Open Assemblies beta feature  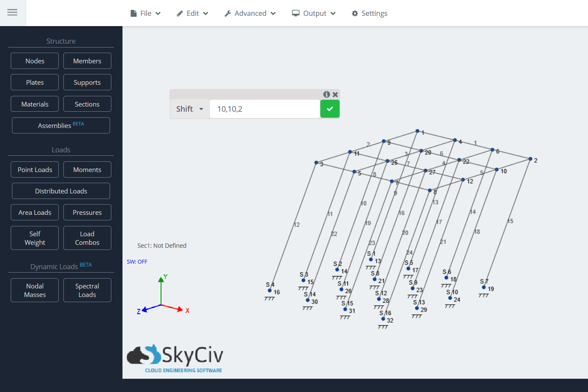click(x=61, y=125)
